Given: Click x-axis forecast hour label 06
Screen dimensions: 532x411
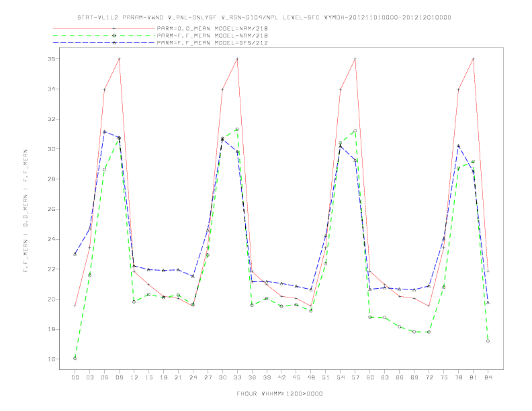Looking at the screenshot, I should 105,377.
